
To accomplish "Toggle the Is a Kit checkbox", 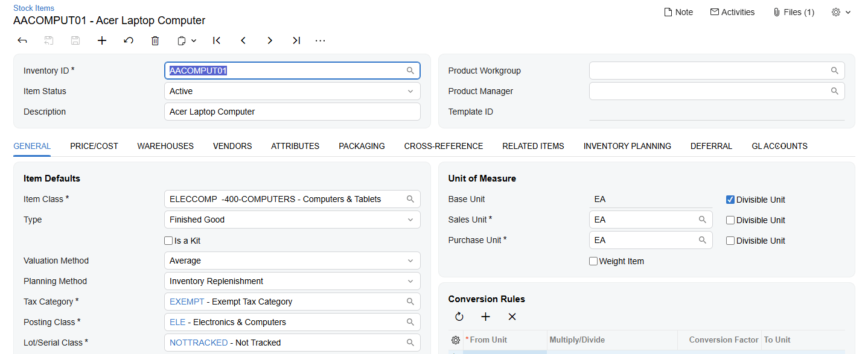I will 169,241.
